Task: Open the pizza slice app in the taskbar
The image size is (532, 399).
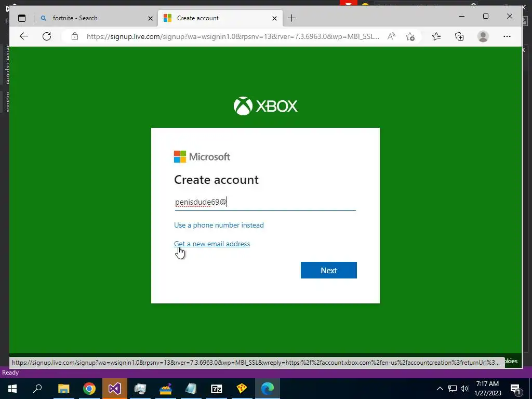Action: [242, 389]
